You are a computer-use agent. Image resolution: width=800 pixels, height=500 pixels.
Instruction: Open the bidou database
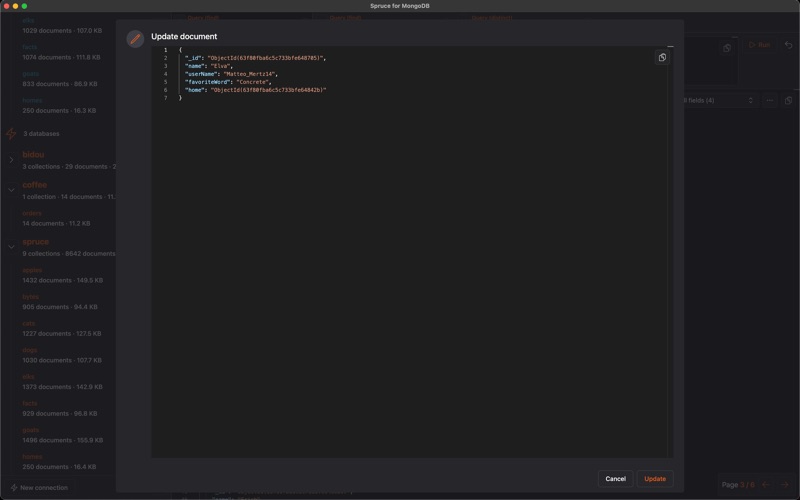pos(33,155)
